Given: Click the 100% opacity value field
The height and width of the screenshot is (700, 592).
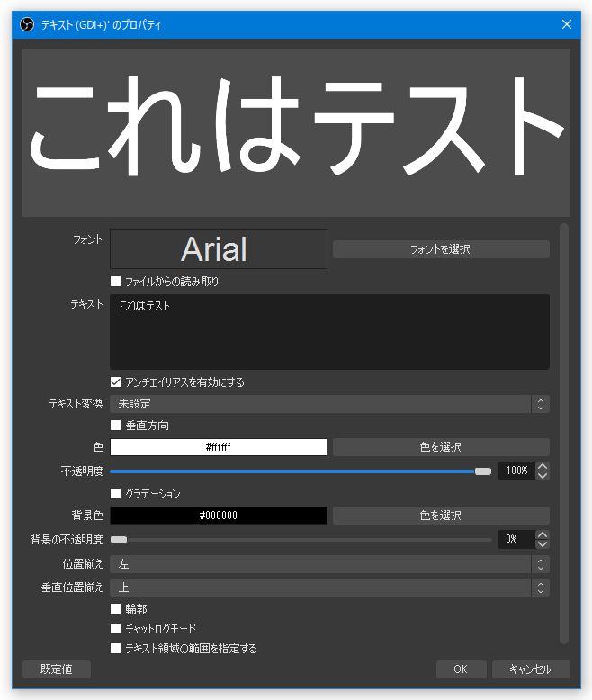Looking at the screenshot, I should tap(516, 471).
